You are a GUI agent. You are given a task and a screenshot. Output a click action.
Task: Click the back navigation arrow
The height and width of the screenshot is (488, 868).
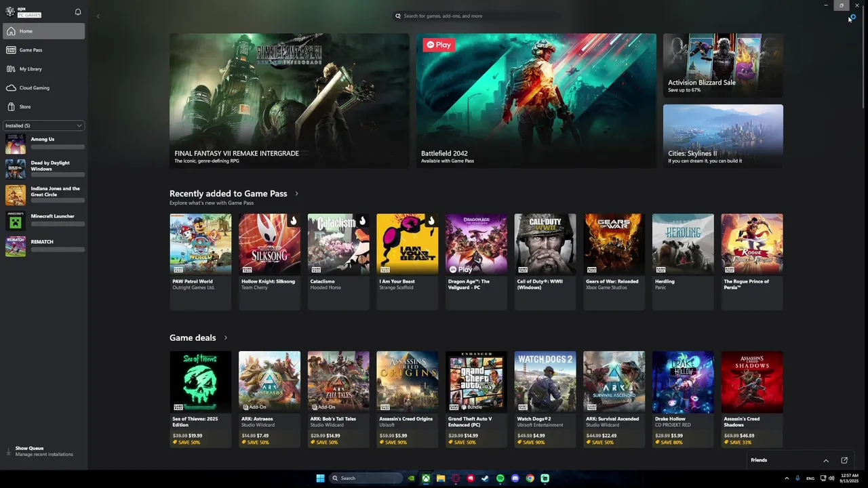98,16
